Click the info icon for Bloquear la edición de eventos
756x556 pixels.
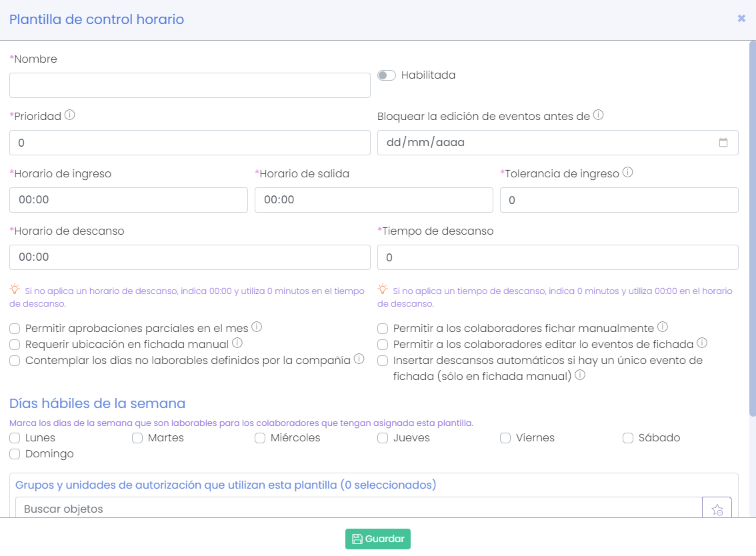coord(599,114)
